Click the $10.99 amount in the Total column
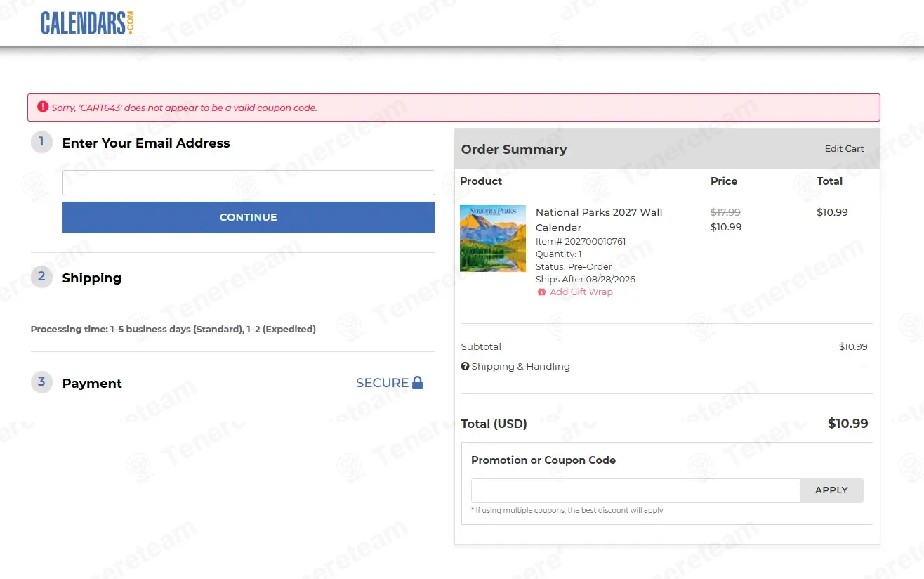 click(833, 212)
